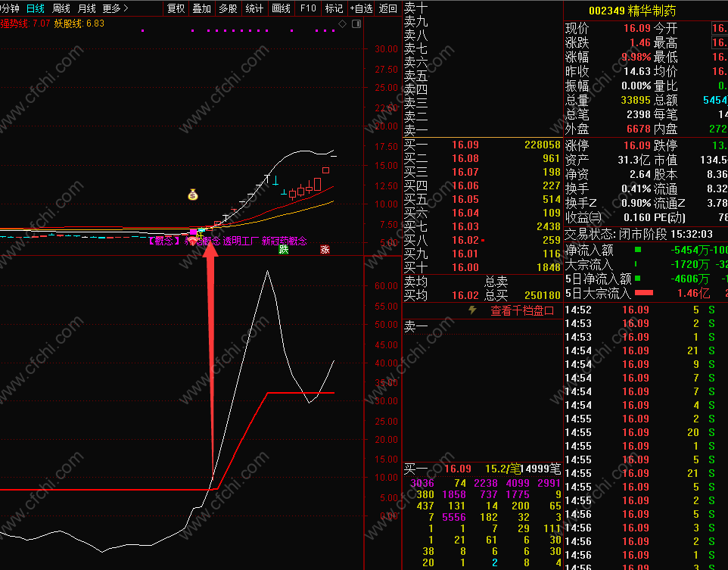Click the magenta square signal on candlestick chart
The height and width of the screenshot is (570, 728).
pyautogui.click(x=193, y=232)
